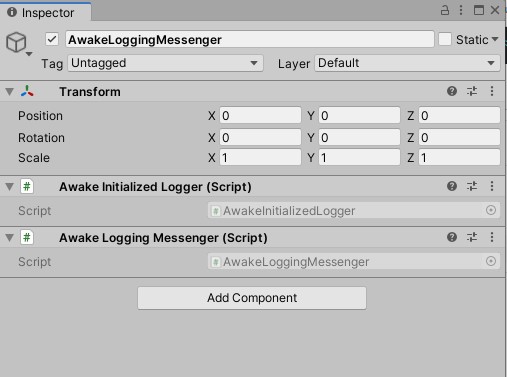Click Scale Z field

(x=459, y=157)
